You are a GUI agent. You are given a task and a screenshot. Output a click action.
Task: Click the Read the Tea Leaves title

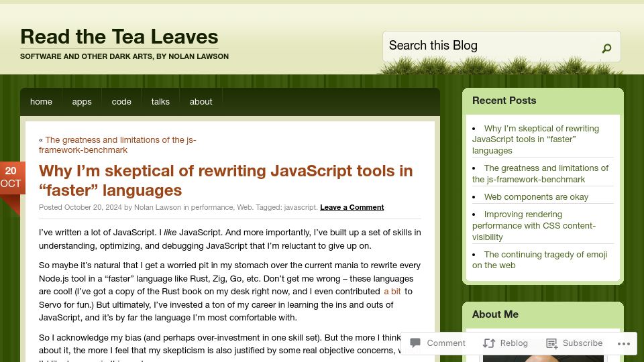[x=119, y=36]
